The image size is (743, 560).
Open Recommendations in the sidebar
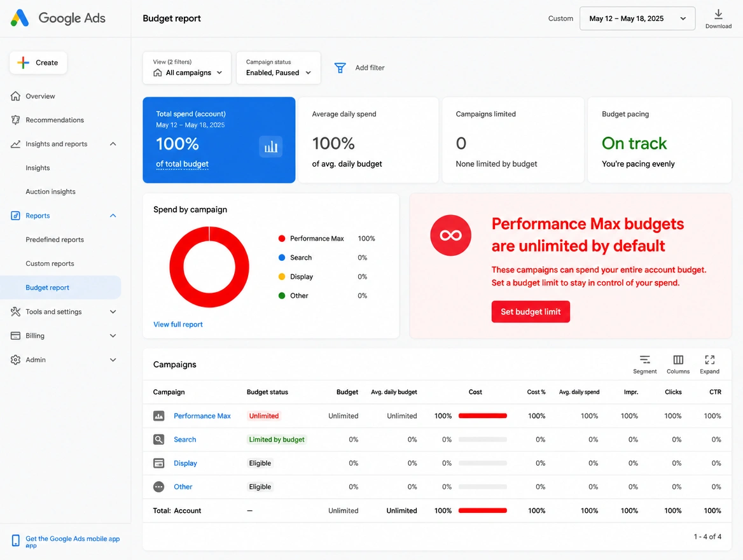(x=55, y=120)
